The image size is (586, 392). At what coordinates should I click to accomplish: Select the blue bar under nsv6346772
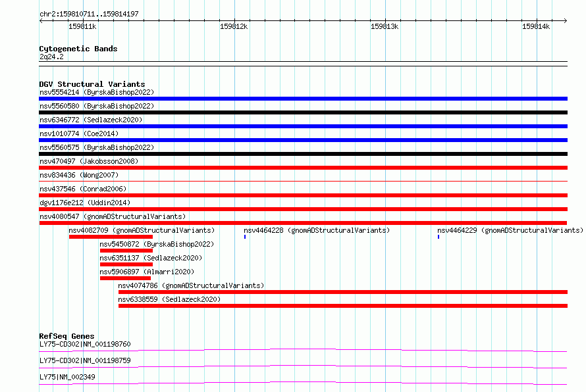pyautogui.click(x=303, y=126)
